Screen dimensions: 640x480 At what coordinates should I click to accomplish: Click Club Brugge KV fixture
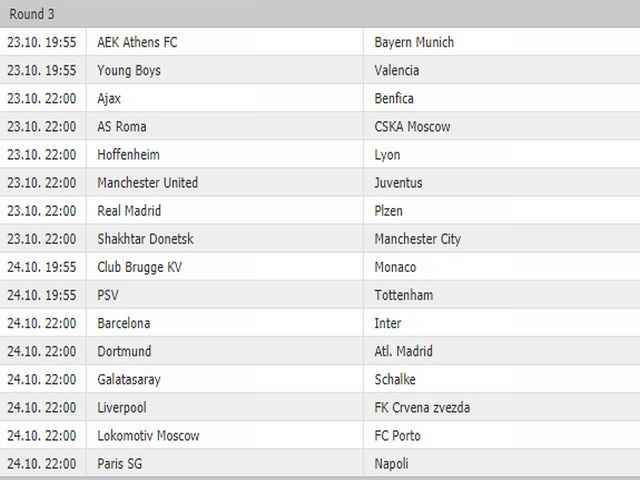320,267
